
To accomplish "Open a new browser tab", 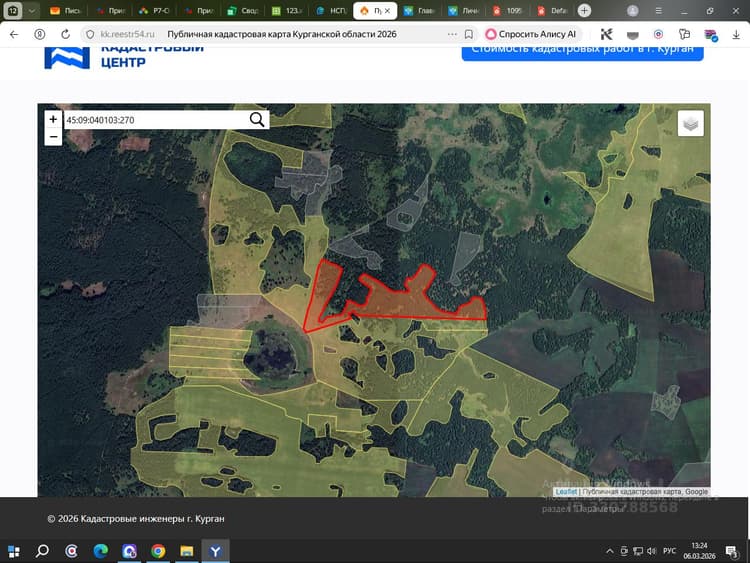I will 584,11.
